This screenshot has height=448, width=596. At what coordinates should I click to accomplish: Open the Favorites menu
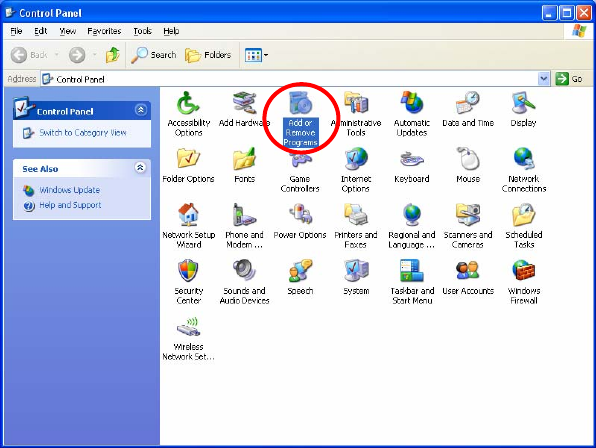104,31
